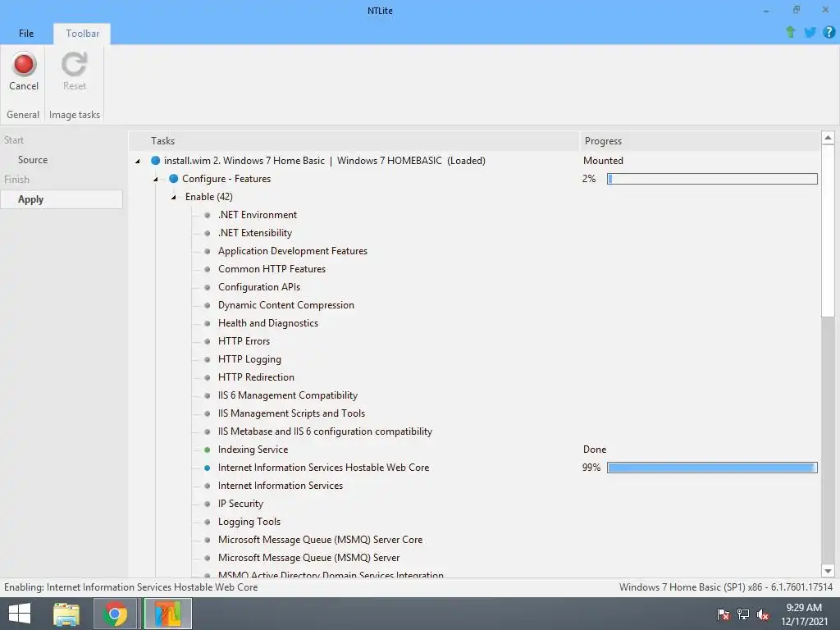Click the Windows 7 Home Basic (SP1) x86 version text
Viewport: 840px width, 630px height.
click(726, 587)
